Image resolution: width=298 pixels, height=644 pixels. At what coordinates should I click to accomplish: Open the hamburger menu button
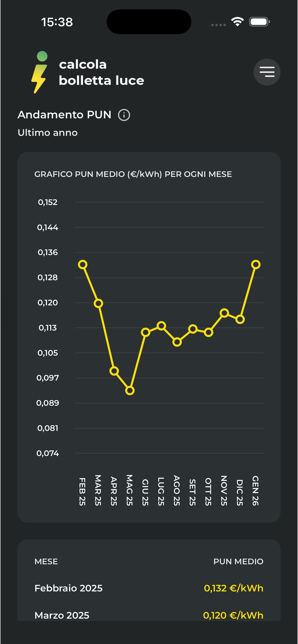tap(267, 72)
